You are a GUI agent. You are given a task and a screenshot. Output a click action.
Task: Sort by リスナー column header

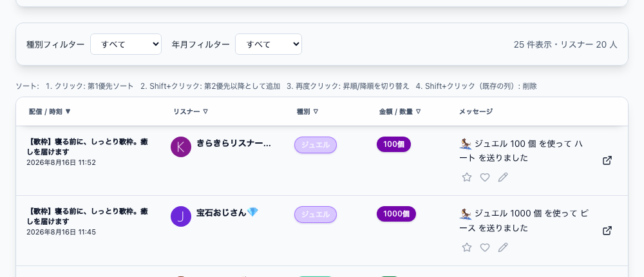click(x=191, y=111)
